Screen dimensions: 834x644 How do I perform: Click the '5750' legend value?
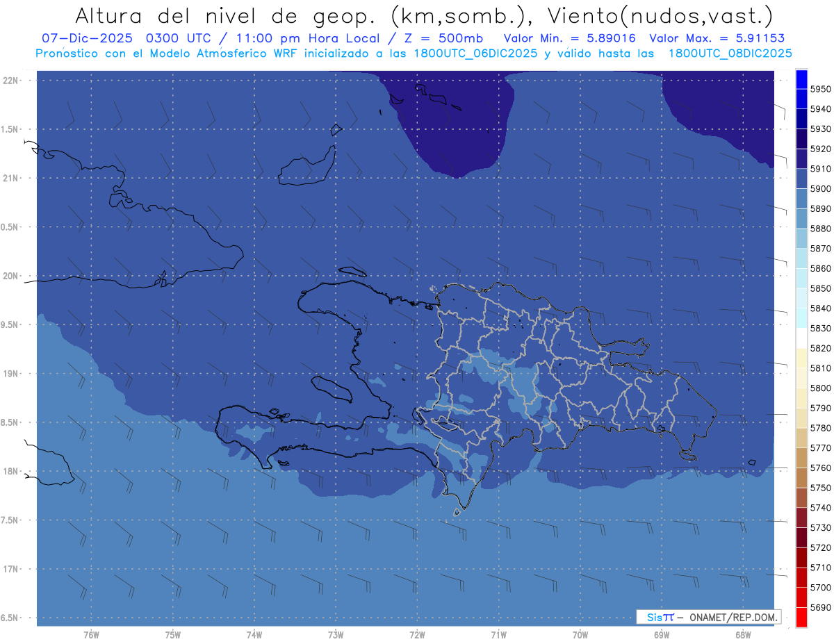point(820,488)
